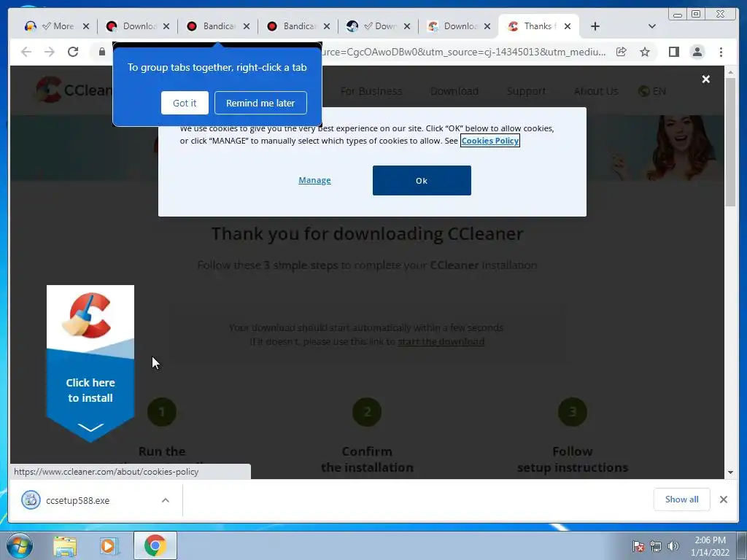Open downloaded ccsetup588.exe file
This screenshot has width=747, height=560.
(x=77, y=500)
